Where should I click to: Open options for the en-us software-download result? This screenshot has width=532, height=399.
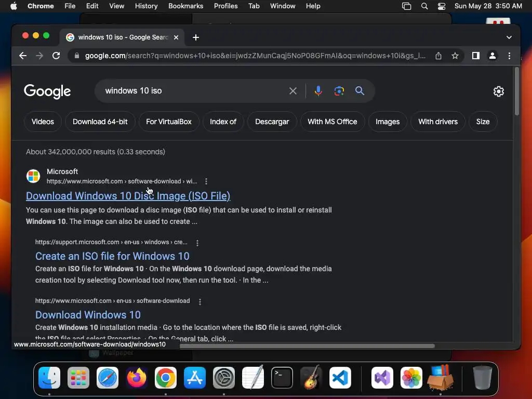point(200,302)
